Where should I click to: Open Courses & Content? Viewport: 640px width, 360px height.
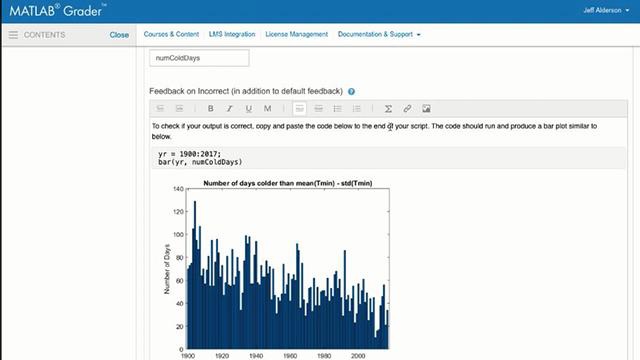(x=171, y=34)
